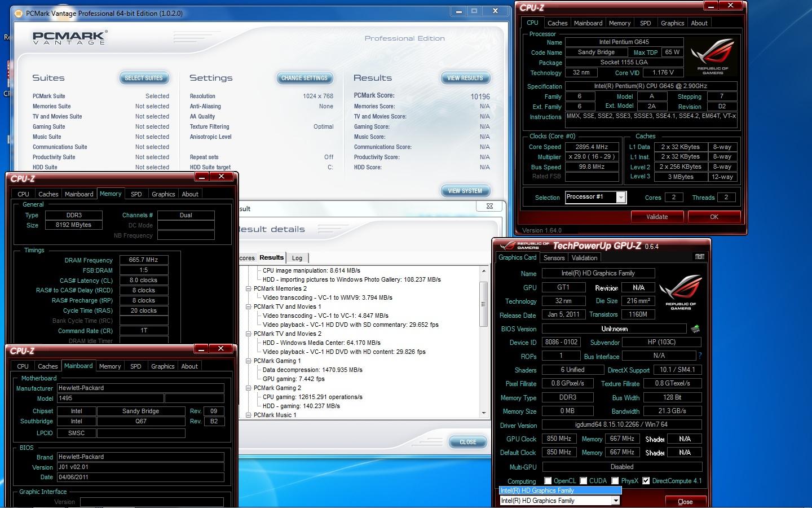Click the Driver Version field in GPU-Z
The image size is (812, 508).
(x=621, y=425)
